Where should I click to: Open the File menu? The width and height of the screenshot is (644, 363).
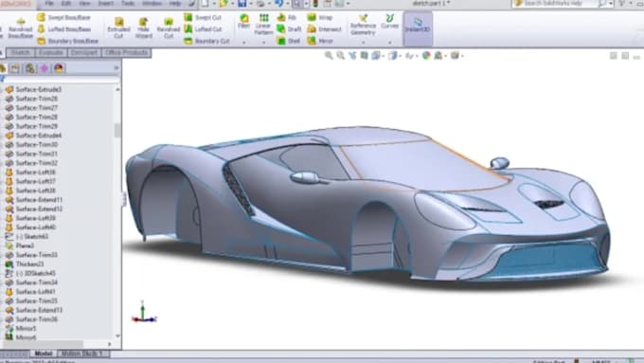49,3
